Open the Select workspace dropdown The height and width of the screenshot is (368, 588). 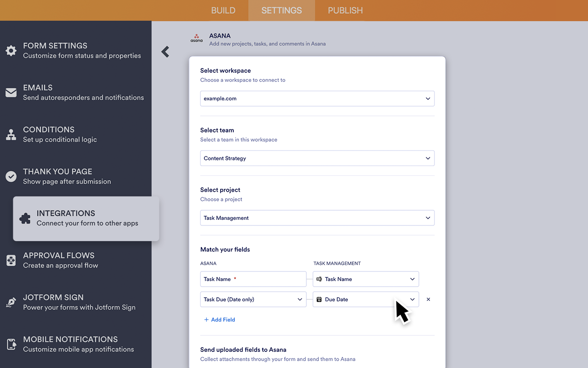[x=317, y=98]
